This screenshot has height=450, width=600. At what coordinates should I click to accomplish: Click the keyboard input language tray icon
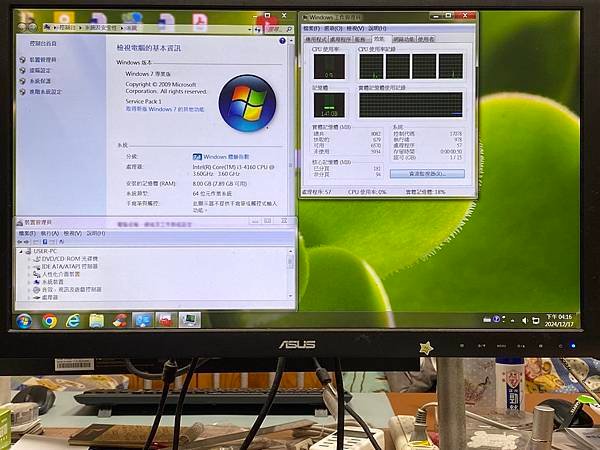(487, 320)
